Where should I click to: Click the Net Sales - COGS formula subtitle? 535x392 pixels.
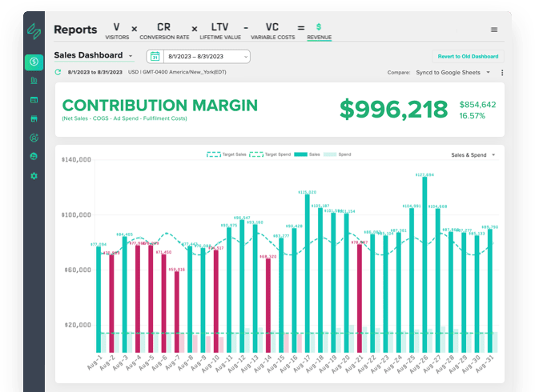pyautogui.click(x=124, y=118)
